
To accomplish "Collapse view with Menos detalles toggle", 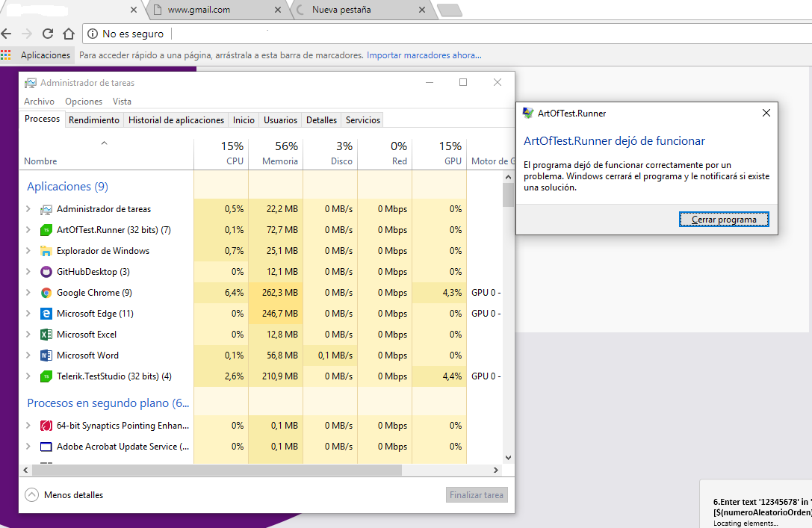I will pos(64,494).
